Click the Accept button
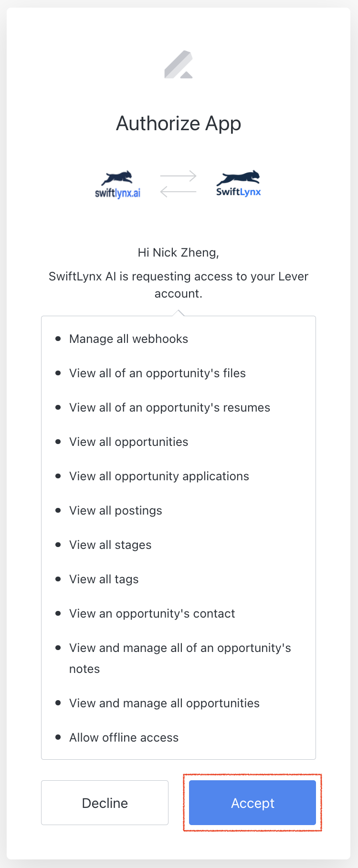358x868 pixels. [x=253, y=803]
